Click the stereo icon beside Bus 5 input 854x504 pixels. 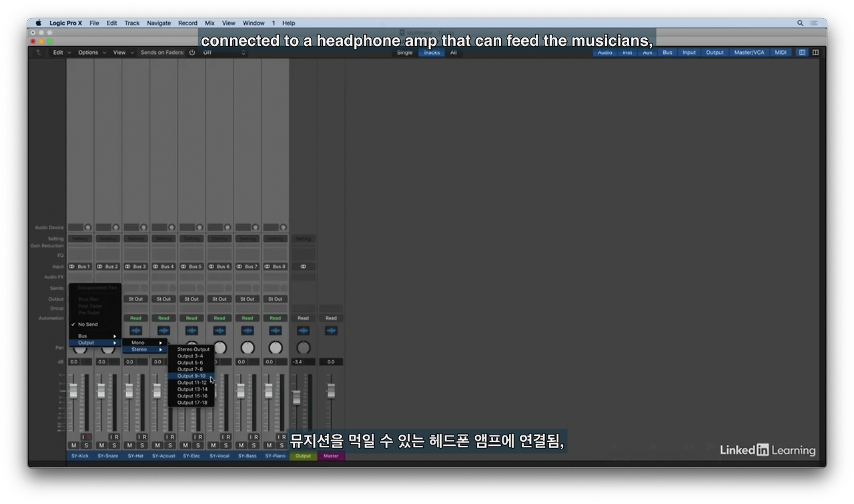183,266
